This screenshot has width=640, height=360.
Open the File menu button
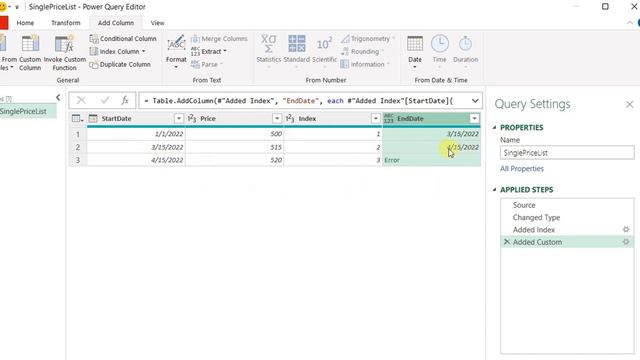coord(4,23)
